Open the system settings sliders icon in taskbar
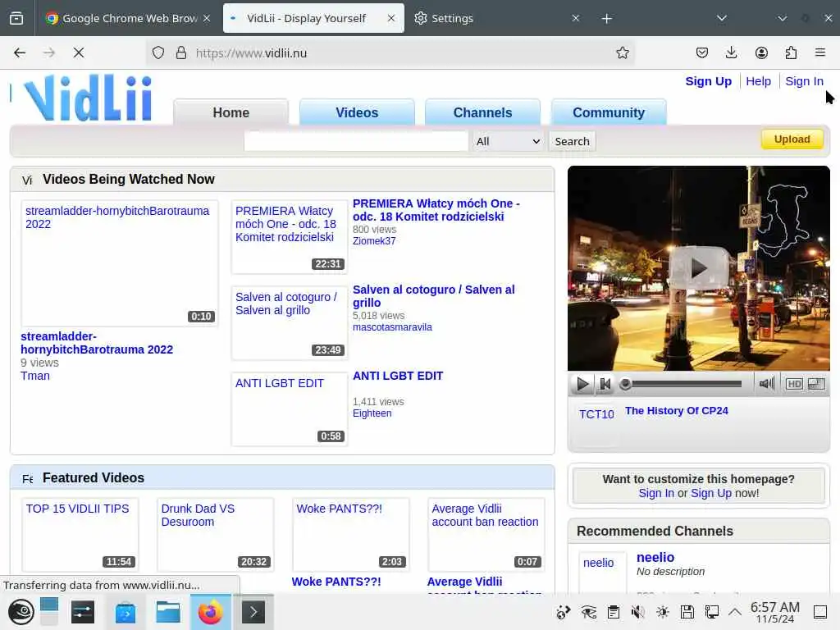 [x=83, y=612]
